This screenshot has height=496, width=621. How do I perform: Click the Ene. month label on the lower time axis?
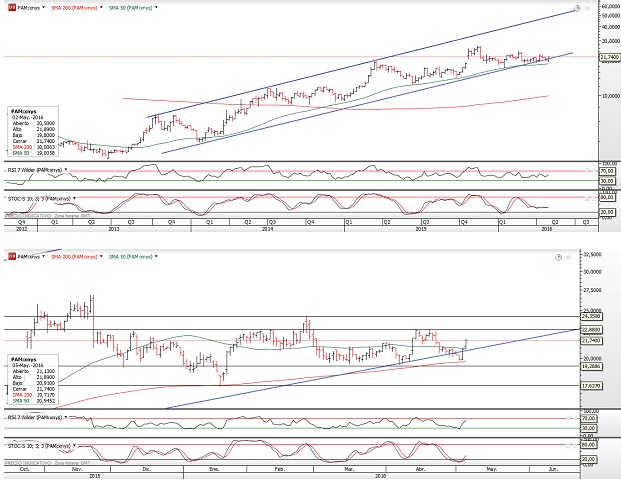[214, 469]
